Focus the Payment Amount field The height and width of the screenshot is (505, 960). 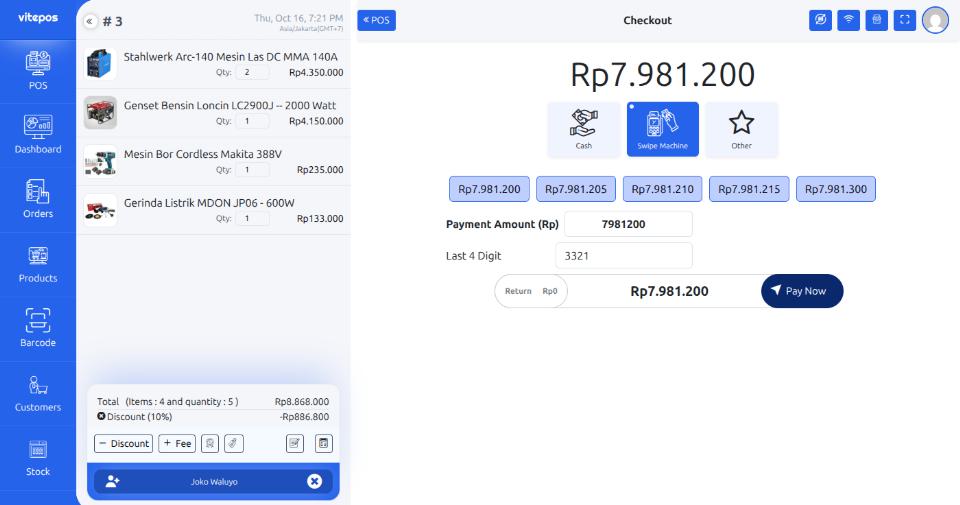click(x=628, y=224)
